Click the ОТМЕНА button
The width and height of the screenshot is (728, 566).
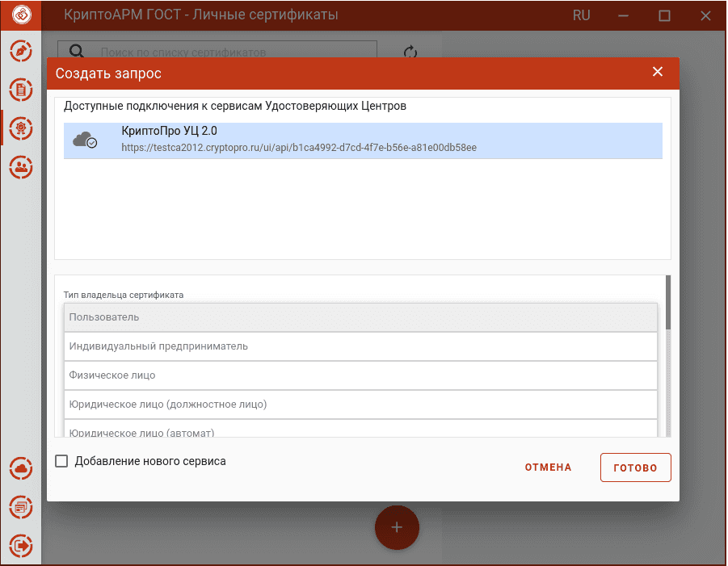click(549, 467)
